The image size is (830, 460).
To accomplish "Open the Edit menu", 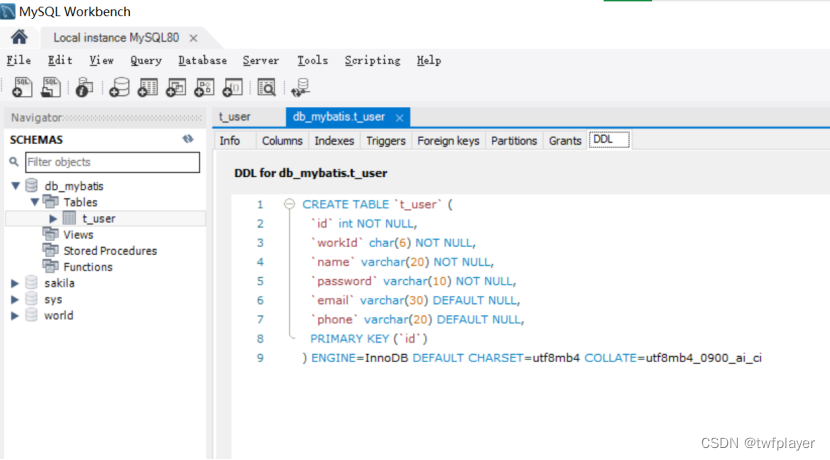I will [60, 60].
